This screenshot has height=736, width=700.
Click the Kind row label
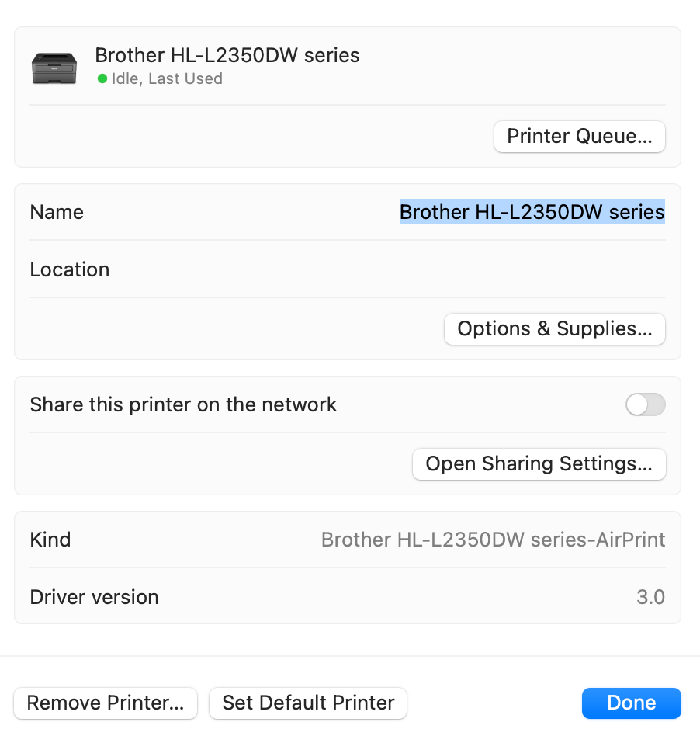(50, 540)
